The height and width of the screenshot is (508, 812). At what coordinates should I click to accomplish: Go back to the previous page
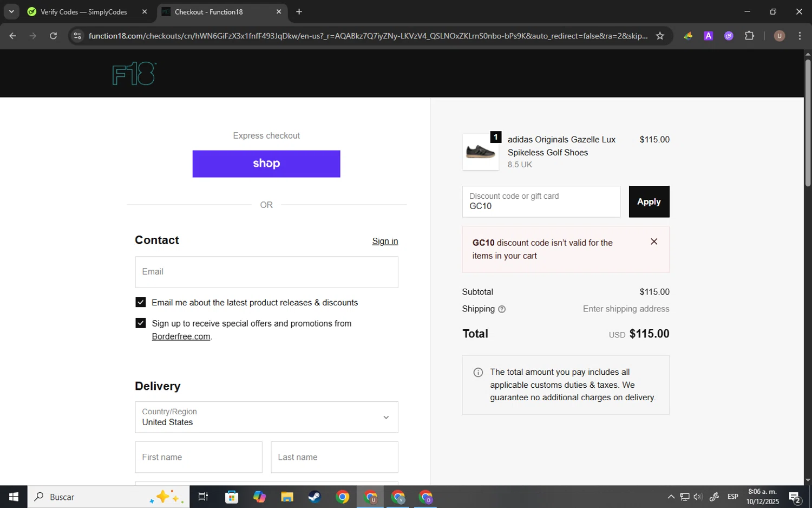pos(12,36)
